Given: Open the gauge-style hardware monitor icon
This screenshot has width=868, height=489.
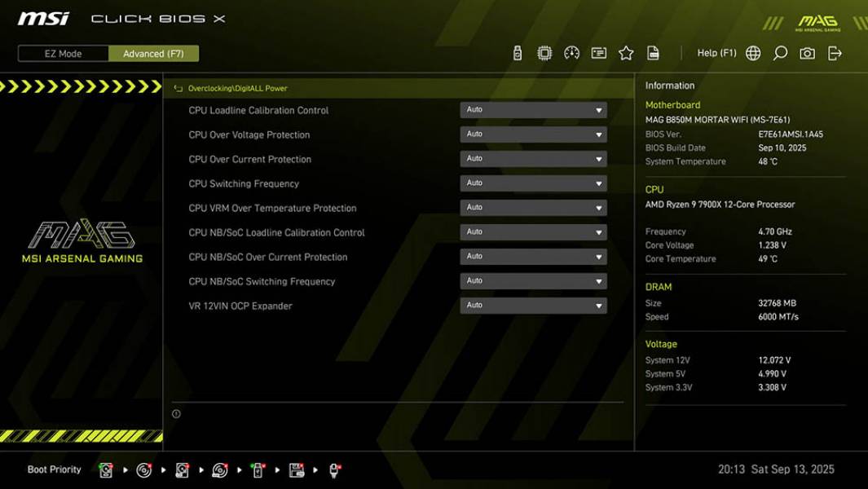Looking at the screenshot, I should click(571, 51).
